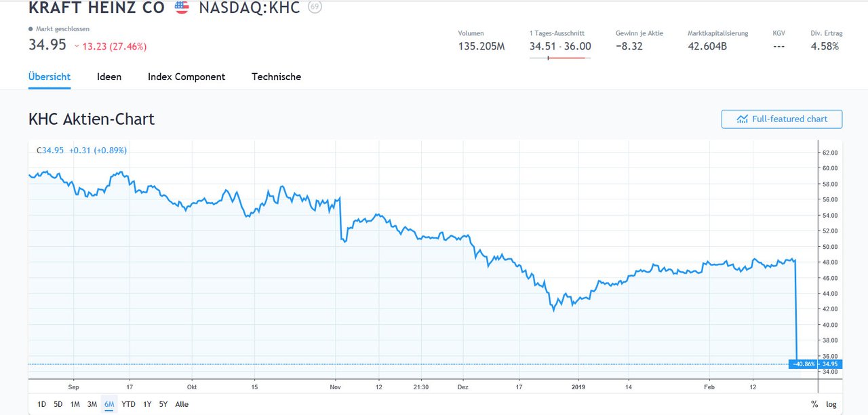The image size is (868, 415).
Task: Click the 62.00 price axis label
Action: click(830, 153)
